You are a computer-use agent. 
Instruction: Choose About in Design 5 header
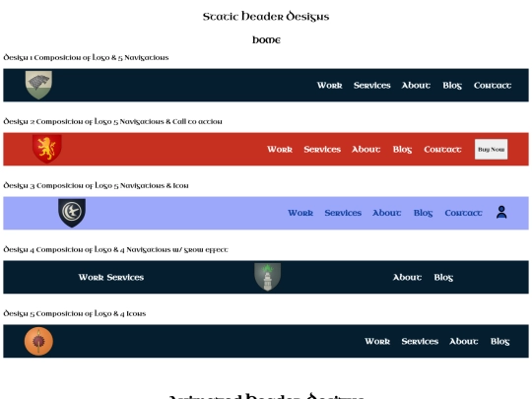(x=464, y=342)
